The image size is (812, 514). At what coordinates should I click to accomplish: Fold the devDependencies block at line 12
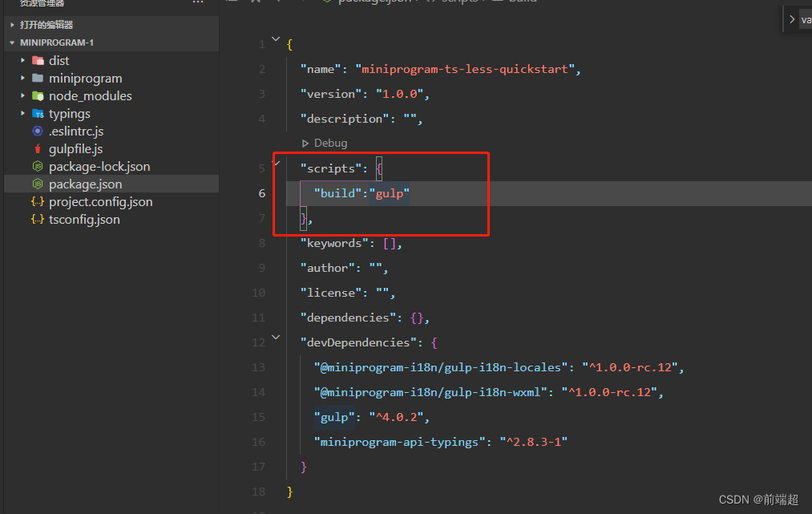click(x=276, y=338)
